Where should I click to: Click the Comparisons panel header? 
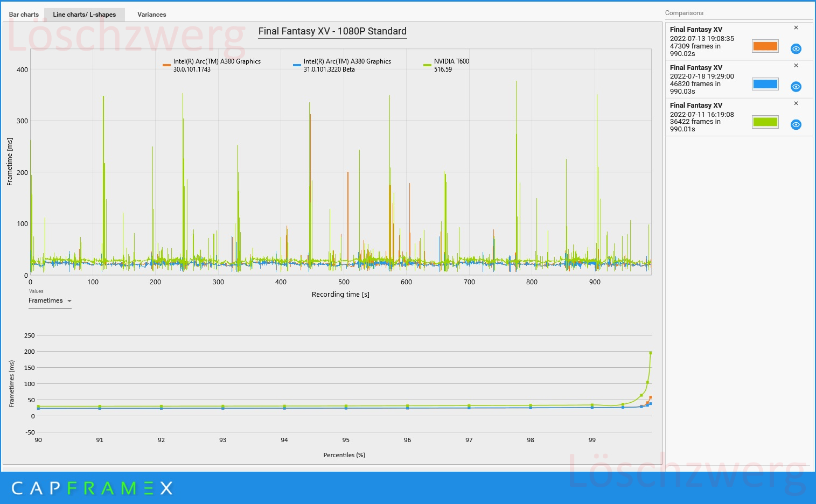(x=684, y=13)
